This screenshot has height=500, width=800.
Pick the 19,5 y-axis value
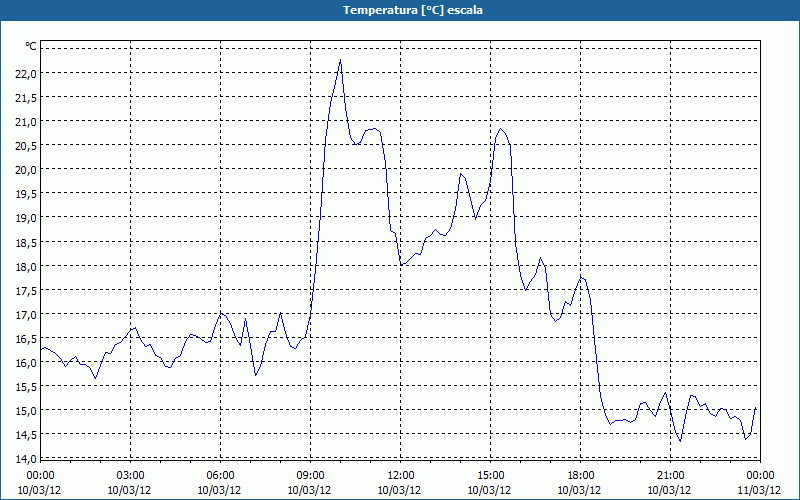pyautogui.click(x=26, y=194)
